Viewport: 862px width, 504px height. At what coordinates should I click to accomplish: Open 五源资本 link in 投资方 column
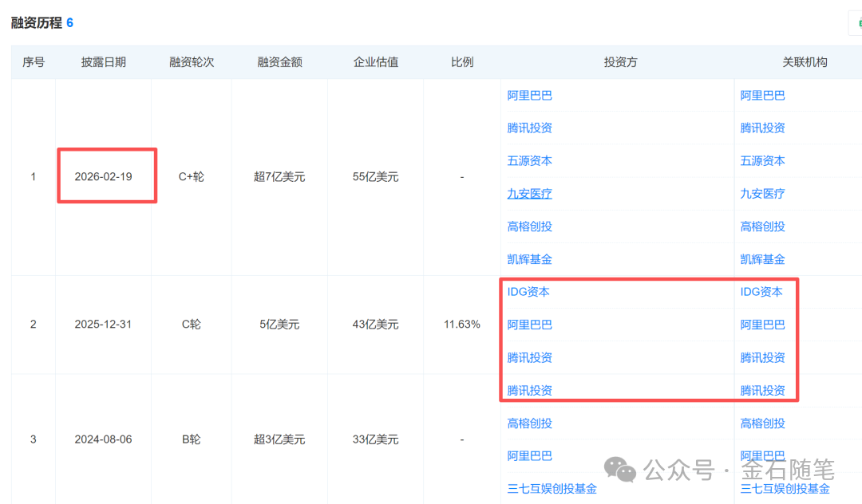[529, 161]
